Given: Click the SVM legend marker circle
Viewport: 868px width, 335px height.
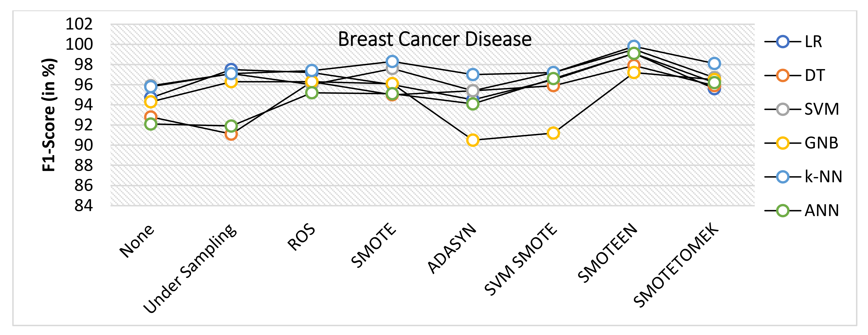Looking at the screenshot, I should click(782, 109).
